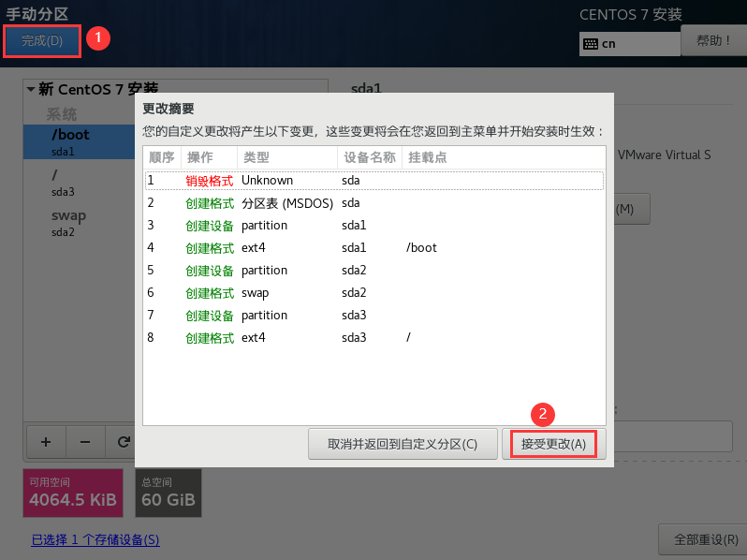Screen dimensions: 747x560
Task: Sort by the 设备名称 column header
Action: (370, 157)
